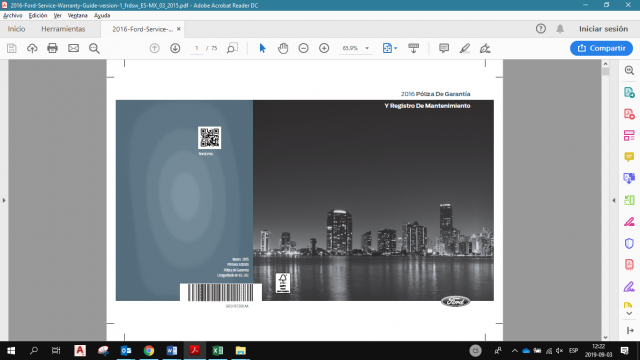640x360 pixels.
Task: Open the red Compress PDF tool icon
Action: coord(629,264)
